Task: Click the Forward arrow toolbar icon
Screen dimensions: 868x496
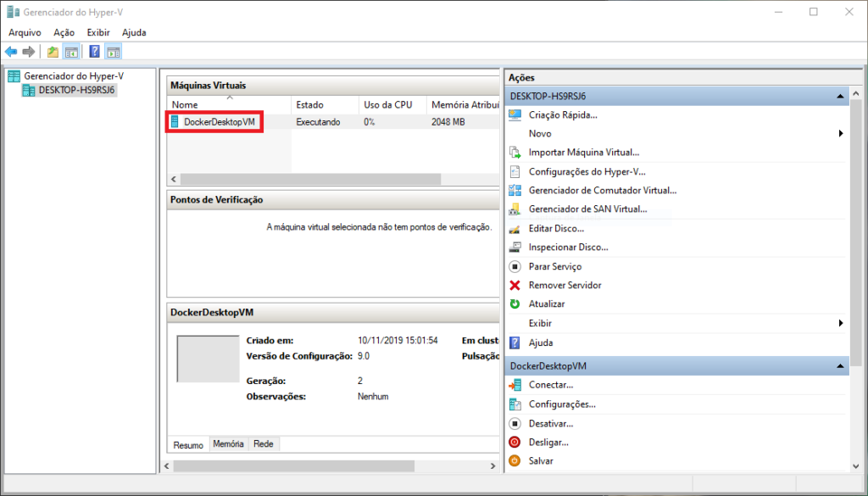Action: (29, 52)
